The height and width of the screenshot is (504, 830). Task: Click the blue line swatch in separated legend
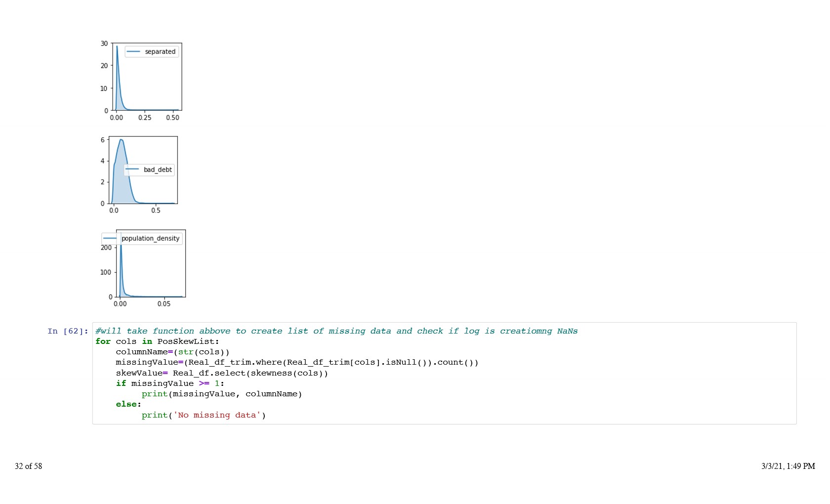click(x=134, y=51)
